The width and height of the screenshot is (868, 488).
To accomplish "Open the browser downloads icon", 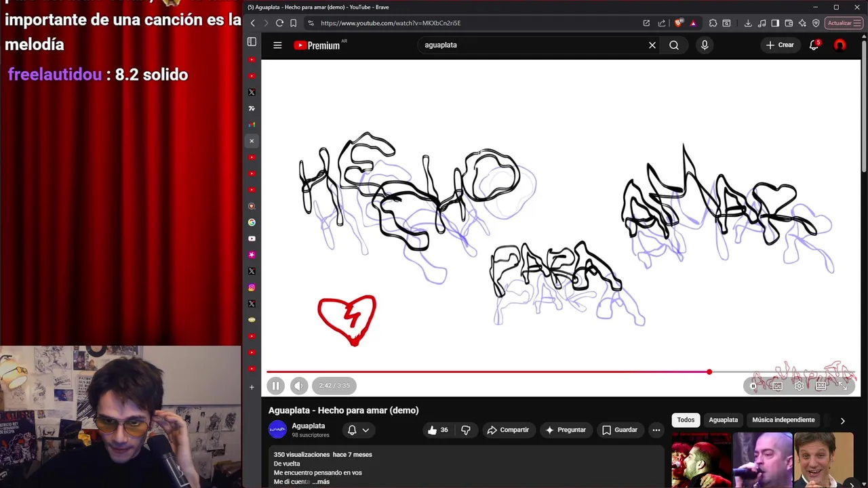I will pyautogui.click(x=748, y=23).
